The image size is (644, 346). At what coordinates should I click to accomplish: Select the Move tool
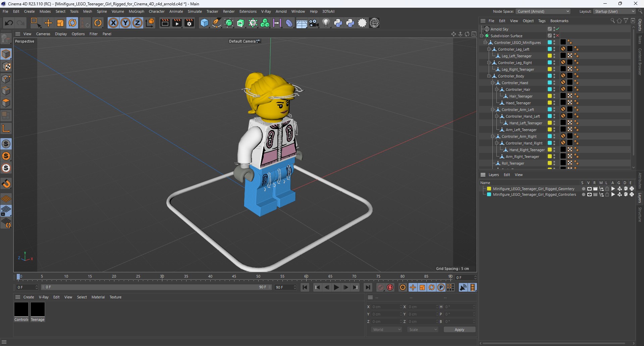[48, 23]
